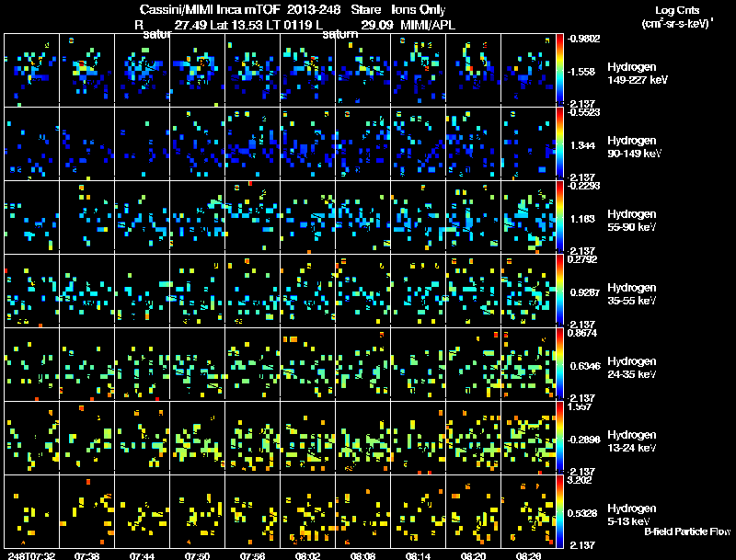Select the 5-13 keV panel at 08:02

[x=307, y=511]
